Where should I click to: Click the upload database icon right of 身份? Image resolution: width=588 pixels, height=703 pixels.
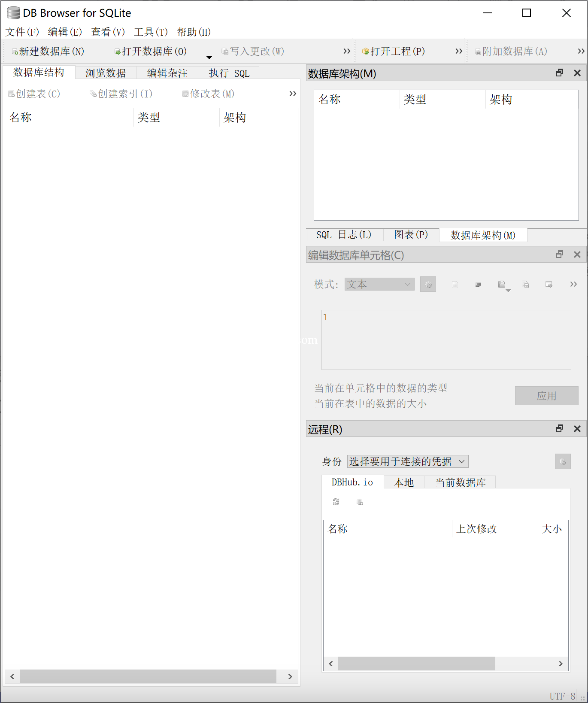pyautogui.click(x=562, y=462)
